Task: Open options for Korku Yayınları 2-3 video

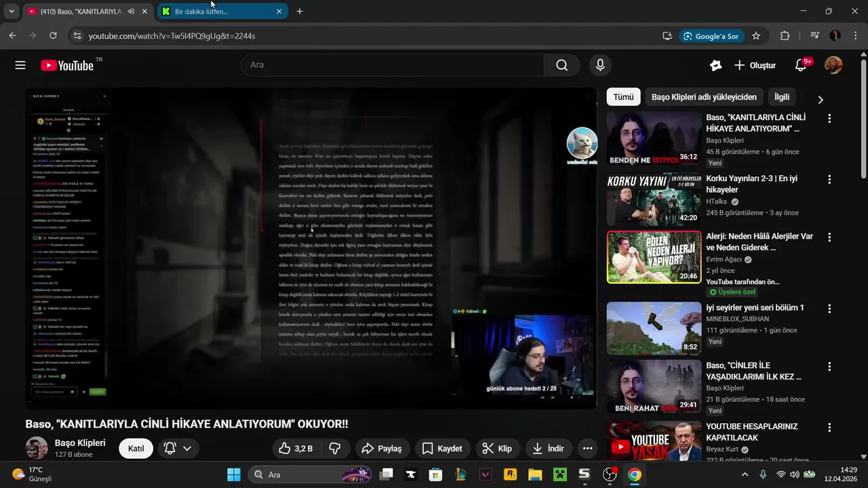Action: coord(829,180)
